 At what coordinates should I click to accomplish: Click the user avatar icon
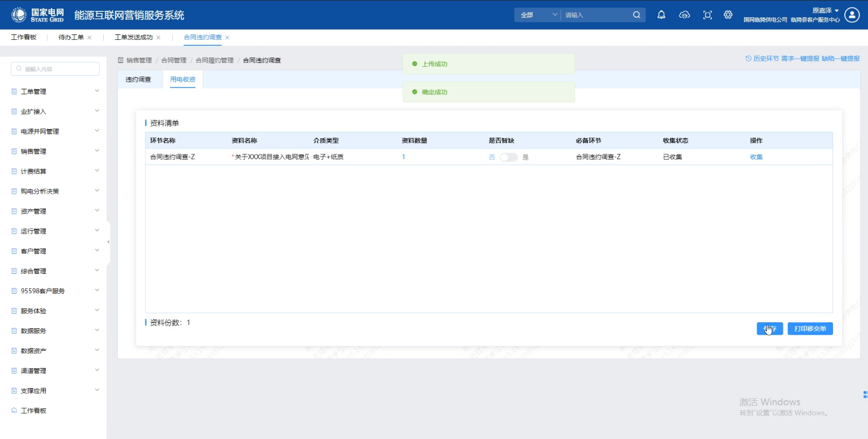(852, 15)
